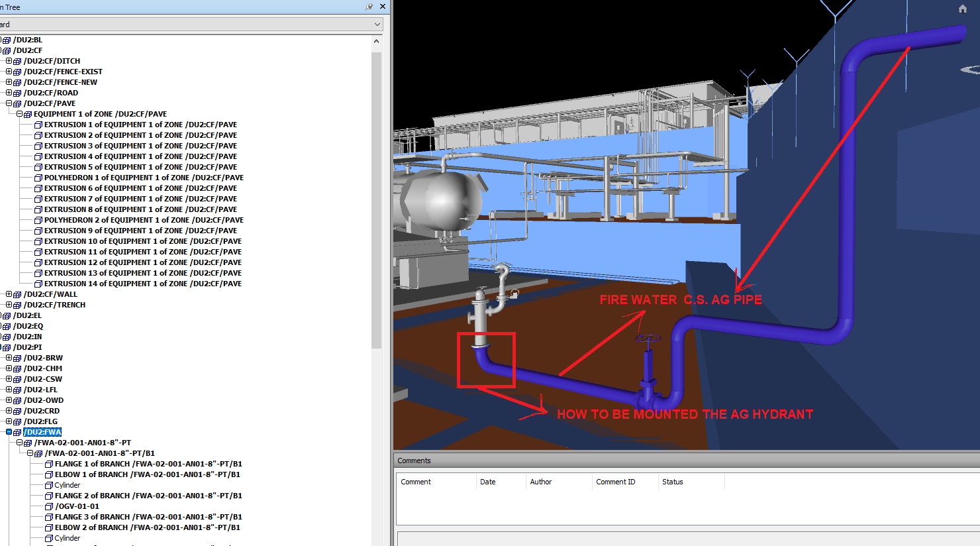Expand the /DU2:CF/DITCH node
980x546 pixels.
click(x=9, y=61)
